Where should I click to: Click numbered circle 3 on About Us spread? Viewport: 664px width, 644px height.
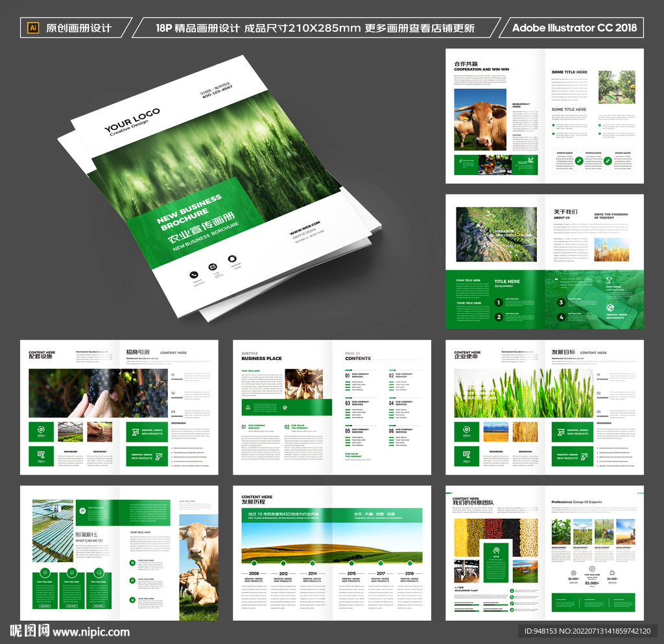pos(561,302)
